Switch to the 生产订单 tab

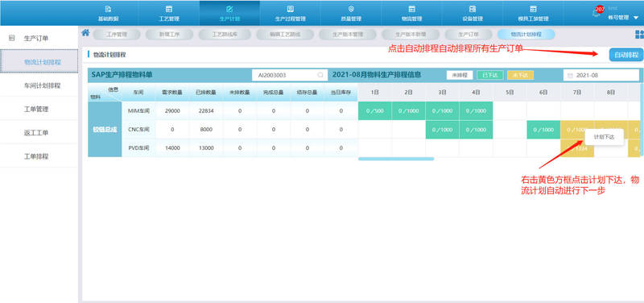[x=469, y=35]
